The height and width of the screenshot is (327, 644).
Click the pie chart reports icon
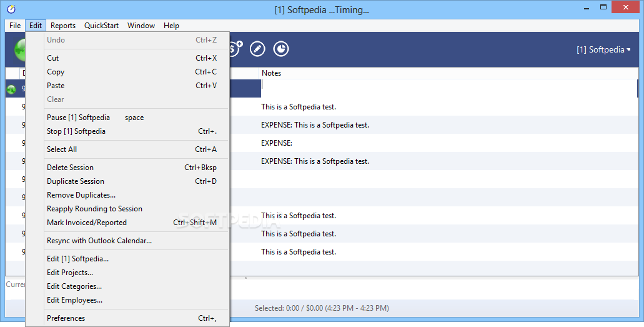coord(281,49)
